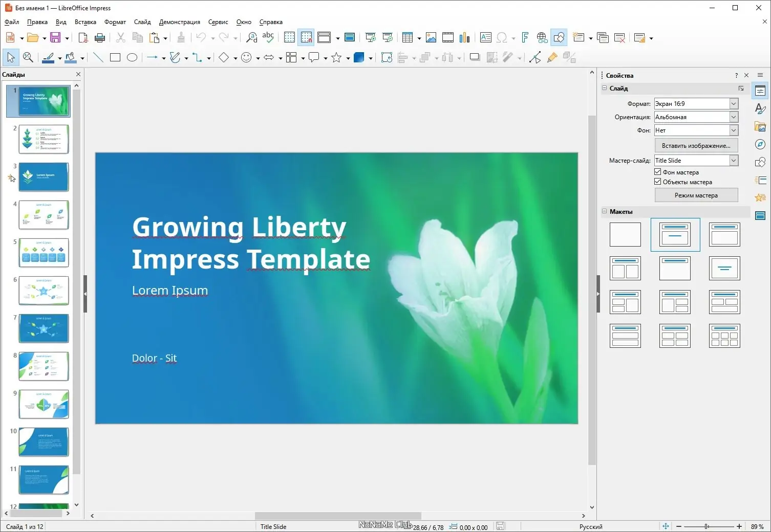
Task: Open the 'Вставка' menu
Action: (x=85, y=22)
